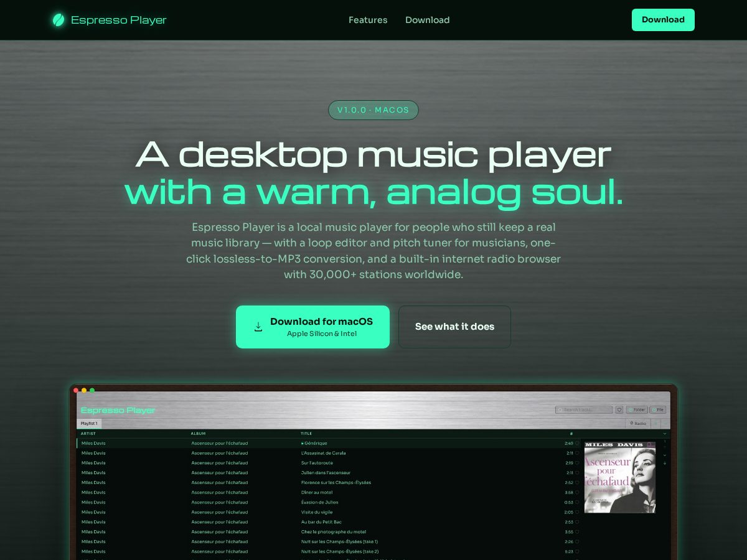Select the Playlist 1 tab
This screenshot has width=747, height=560.
click(x=89, y=423)
